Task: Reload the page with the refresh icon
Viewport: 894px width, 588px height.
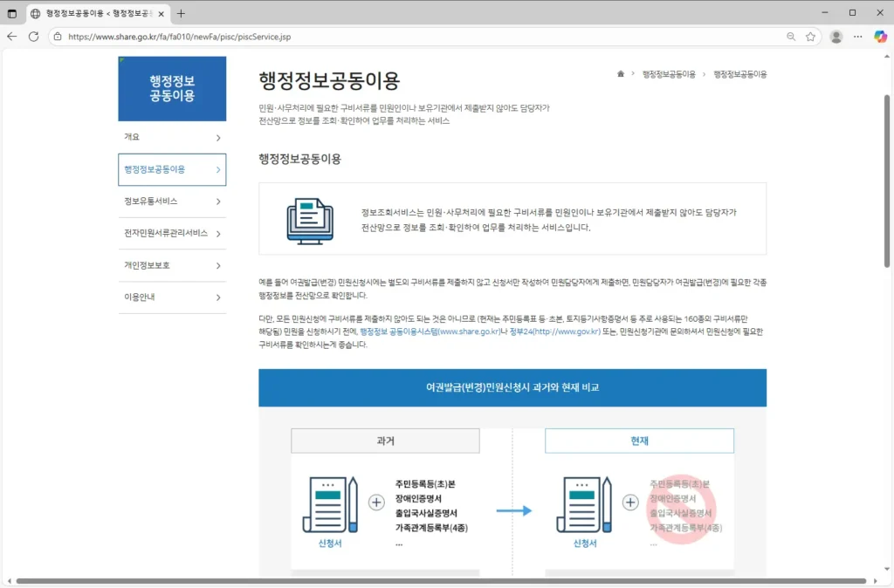Action: pyautogui.click(x=32, y=37)
